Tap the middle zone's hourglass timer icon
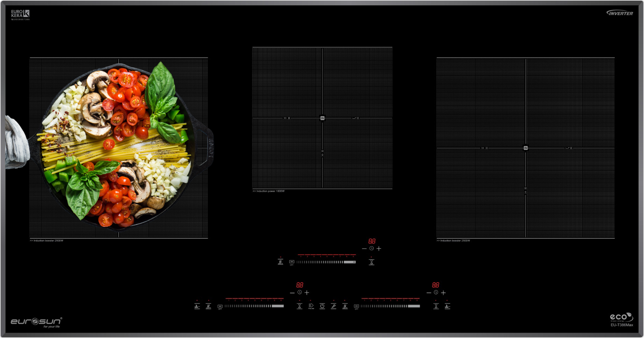Viewport: 644px width, 338px height. [371, 262]
